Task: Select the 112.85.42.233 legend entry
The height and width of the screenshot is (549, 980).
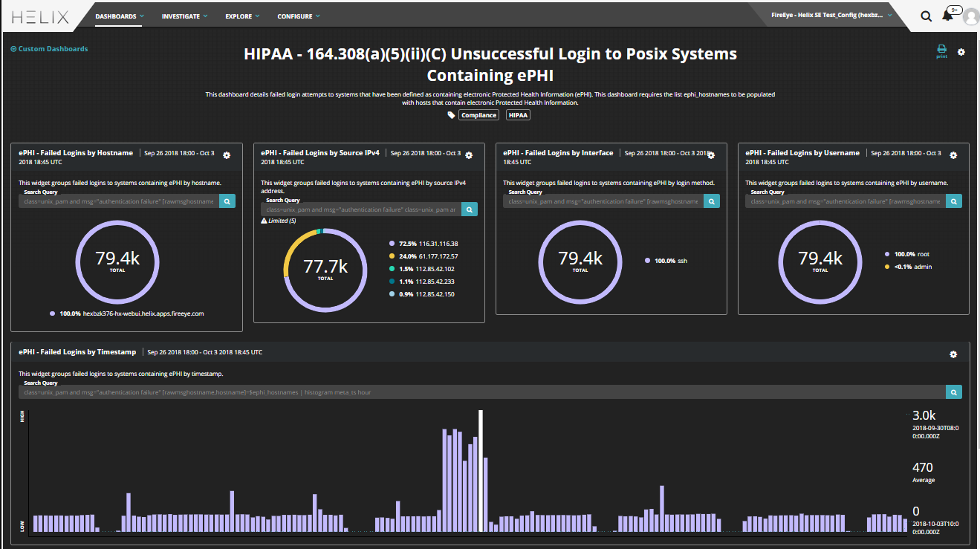Action: (x=421, y=282)
